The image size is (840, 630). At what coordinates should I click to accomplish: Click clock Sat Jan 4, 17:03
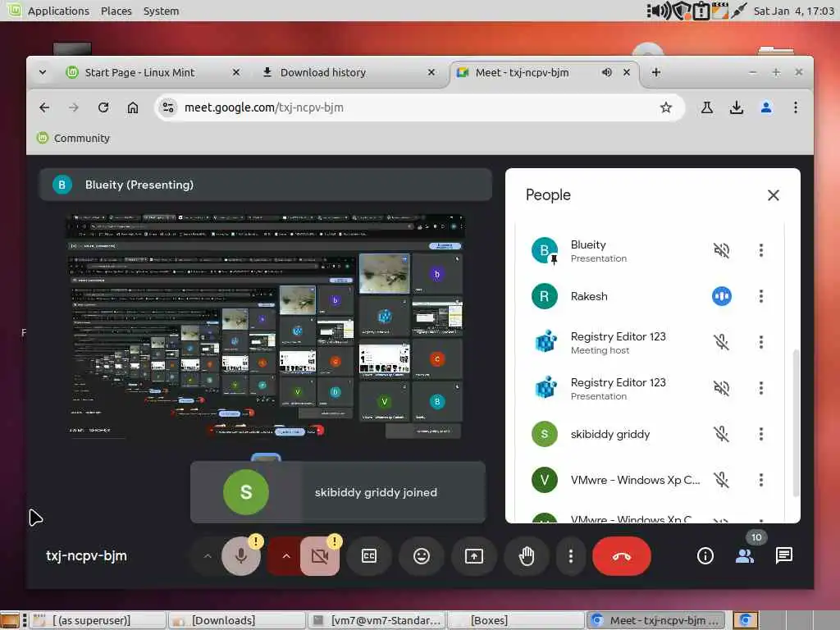click(x=793, y=11)
